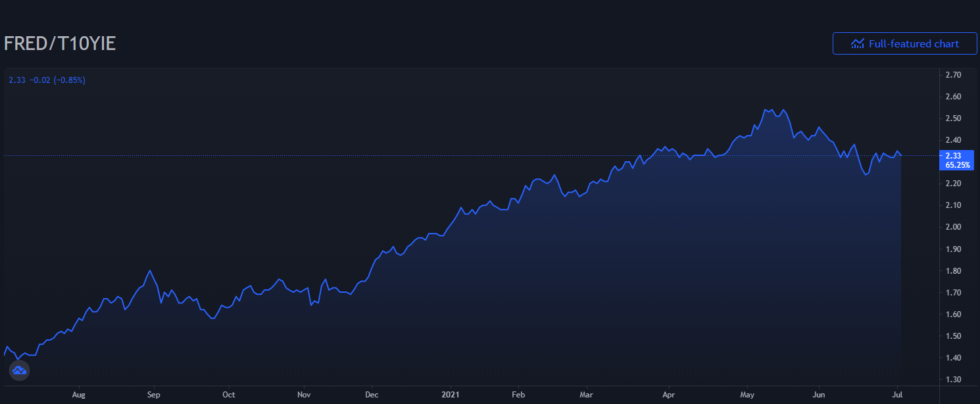The width and height of the screenshot is (980, 404).
Task: Click the 1.30 level on price axis
Action: tap(953, 380)
